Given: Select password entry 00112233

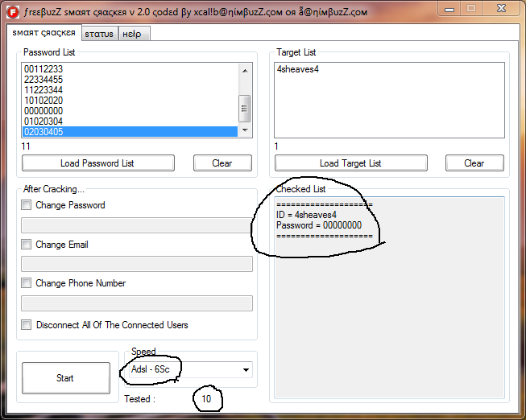Looking at the screenshot, I should click(130, 69).
